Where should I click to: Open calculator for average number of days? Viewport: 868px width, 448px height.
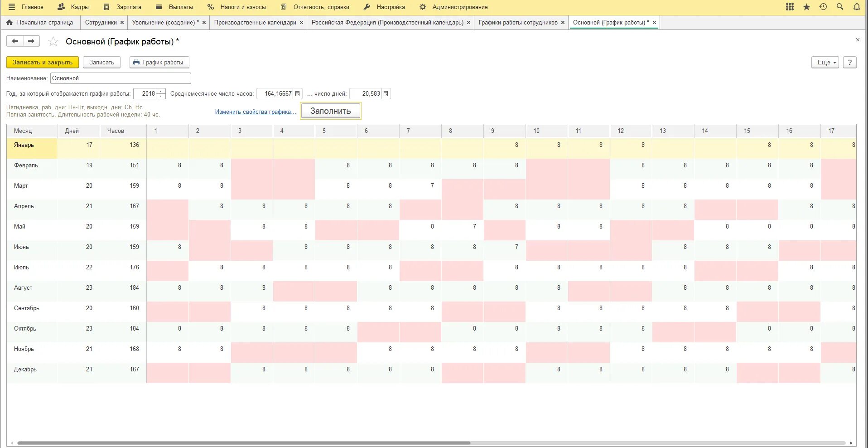coord(386,94)
